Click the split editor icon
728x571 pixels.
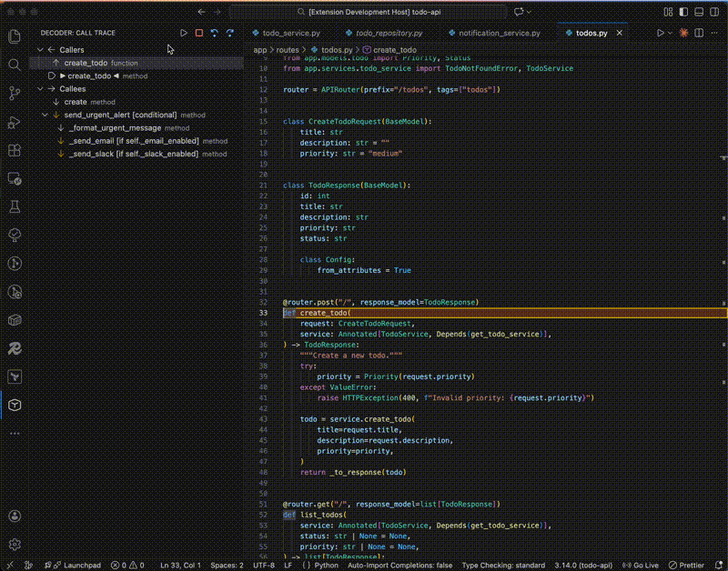click(699, 33)
